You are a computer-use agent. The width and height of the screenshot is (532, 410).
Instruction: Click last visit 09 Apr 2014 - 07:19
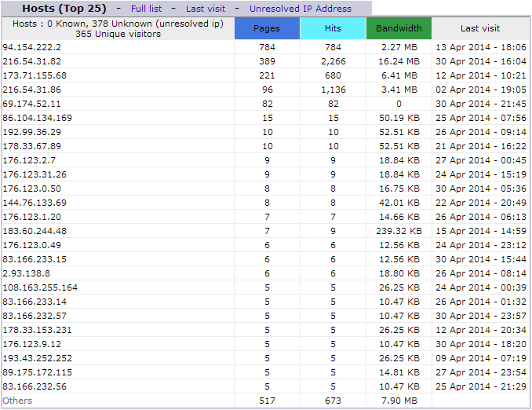(481, 359)
